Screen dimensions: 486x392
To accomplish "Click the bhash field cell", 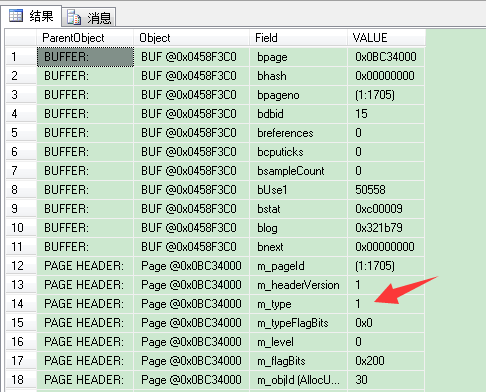I will (298, 76).
